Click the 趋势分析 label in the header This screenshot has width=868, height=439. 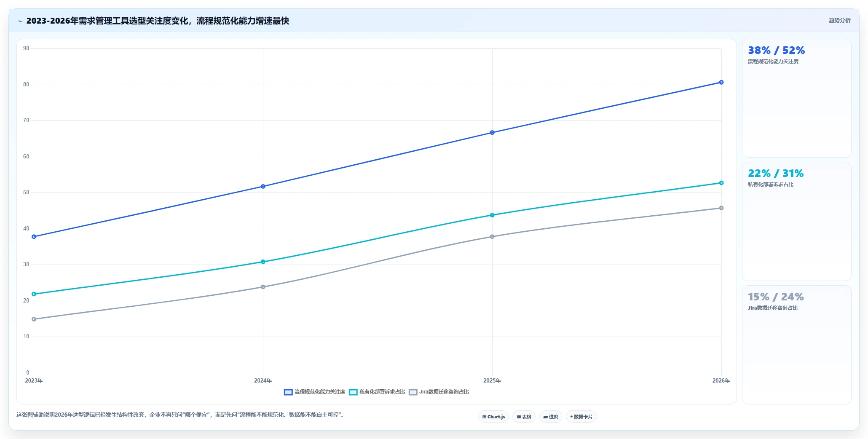[x=839, y=20]
